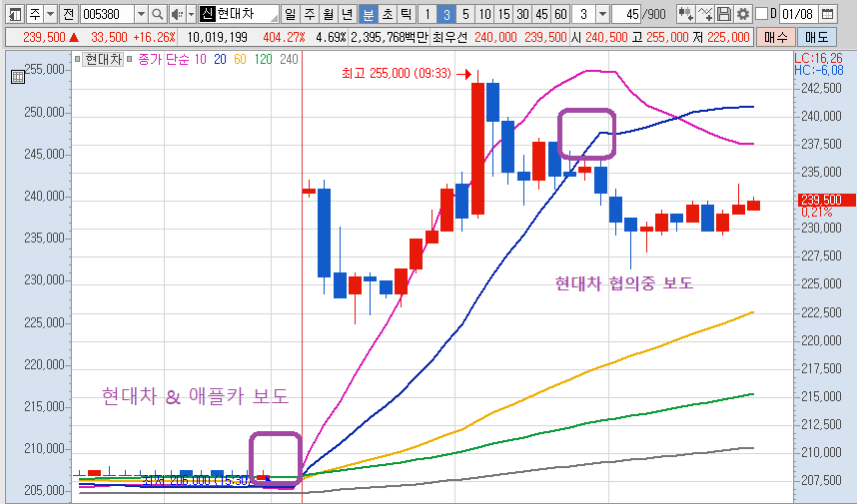Click the green 120 moving average legend
The height and width of the screenshot is (504, 857).
click(x=263, y=59)
